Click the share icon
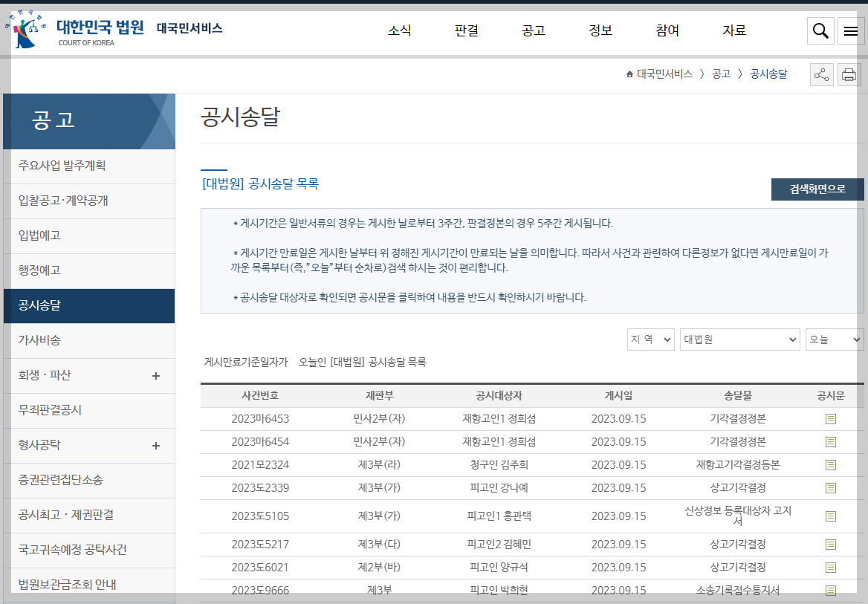The image size is (868, 604). pyautogui.click(x=821, y=74)
